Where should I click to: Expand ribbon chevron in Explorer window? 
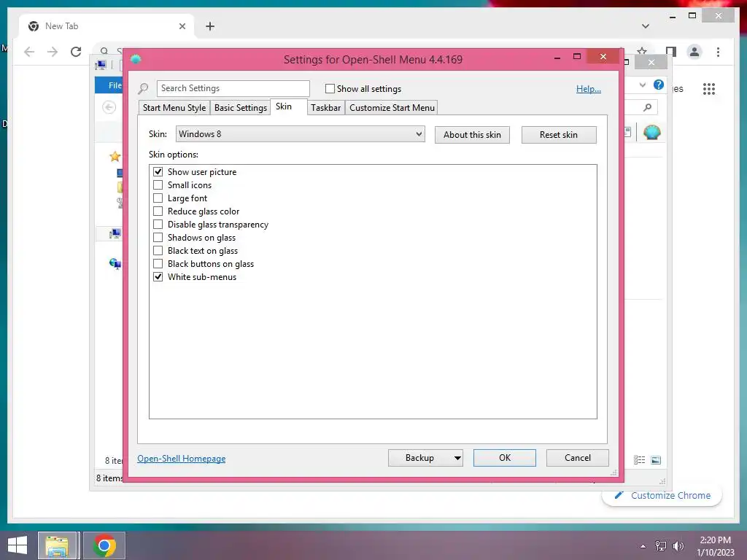coord(642,85)
